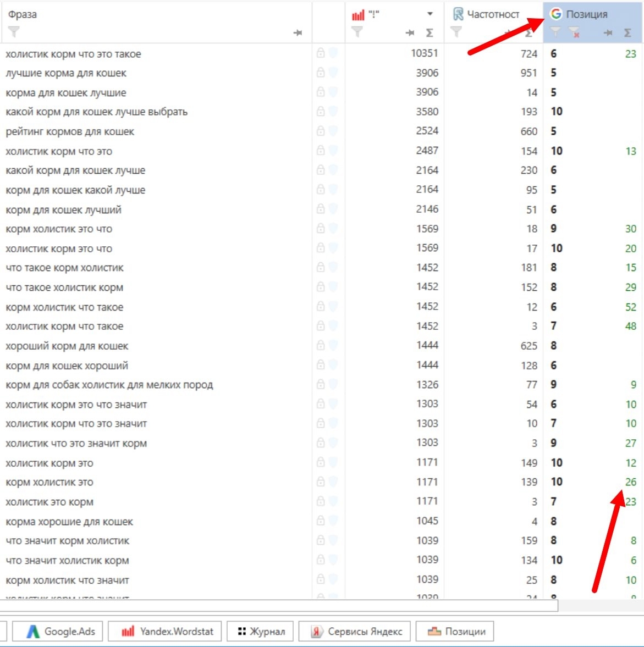This screenshot has height=647, width=644.
Task: Show the sum for the "!" column
Action: (430, 32)
